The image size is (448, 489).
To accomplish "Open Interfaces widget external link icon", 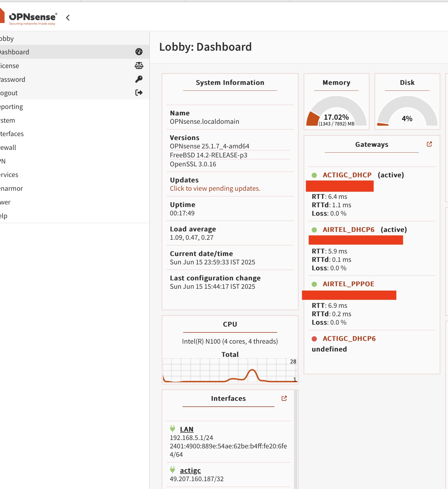I will pyautogui.click(x=284, y=398).
